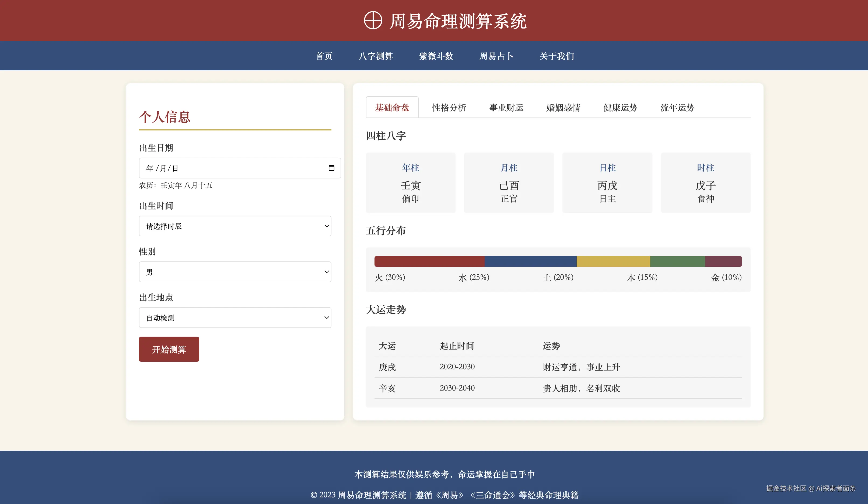Open the 事业财运 tab

(506, 108)
